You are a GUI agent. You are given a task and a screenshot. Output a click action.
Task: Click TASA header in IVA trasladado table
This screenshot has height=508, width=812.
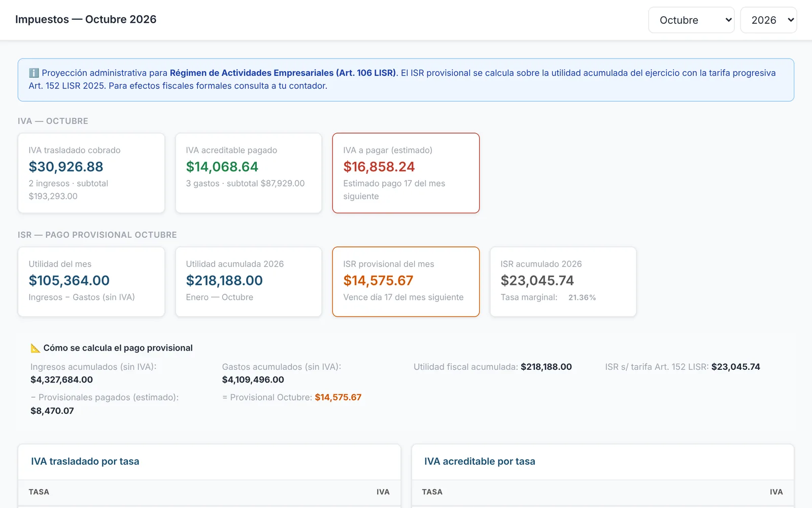(x=39, y=492)
